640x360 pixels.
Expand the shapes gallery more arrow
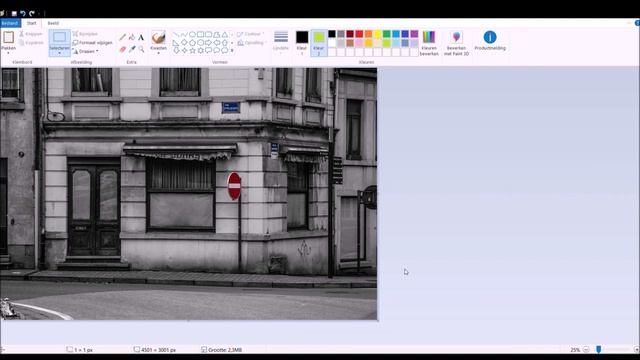(232, 51)
